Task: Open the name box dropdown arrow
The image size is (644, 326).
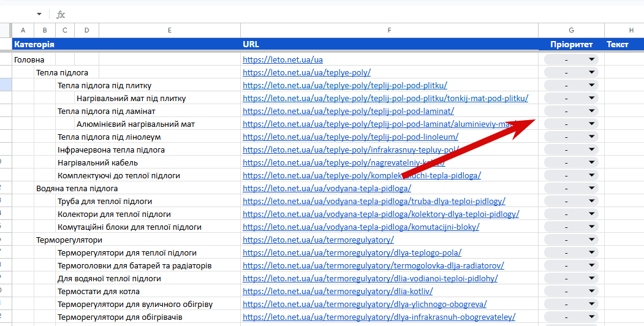Action: click(x=39, y=14)
